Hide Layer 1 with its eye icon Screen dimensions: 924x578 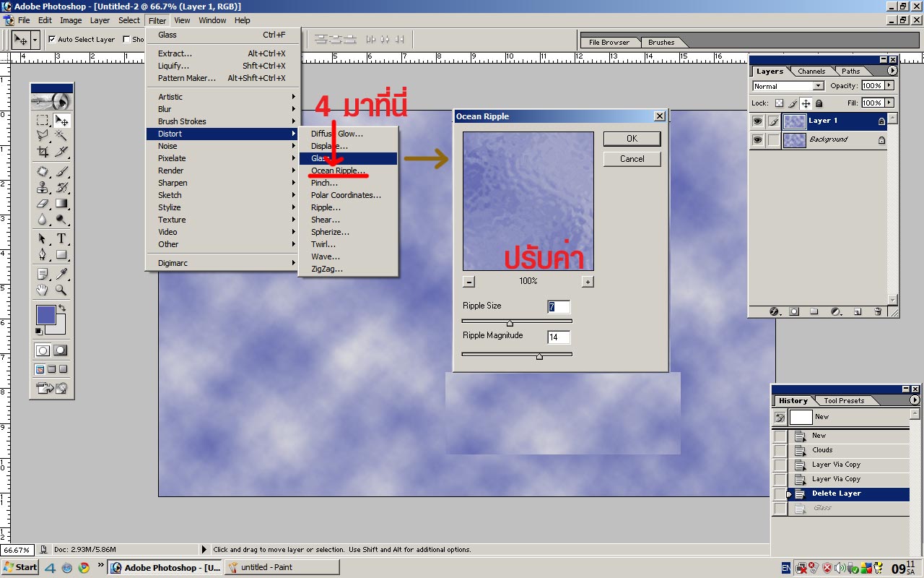coord(757,121)
